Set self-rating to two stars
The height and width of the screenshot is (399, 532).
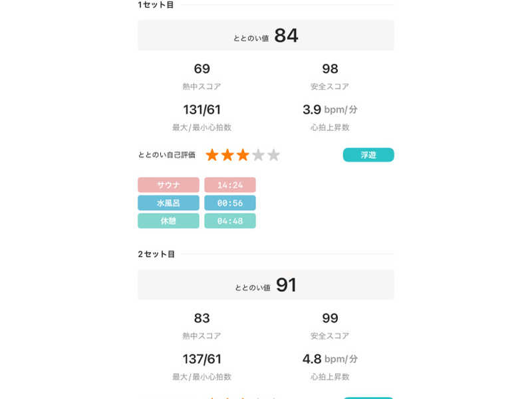[x=227, y=155]
